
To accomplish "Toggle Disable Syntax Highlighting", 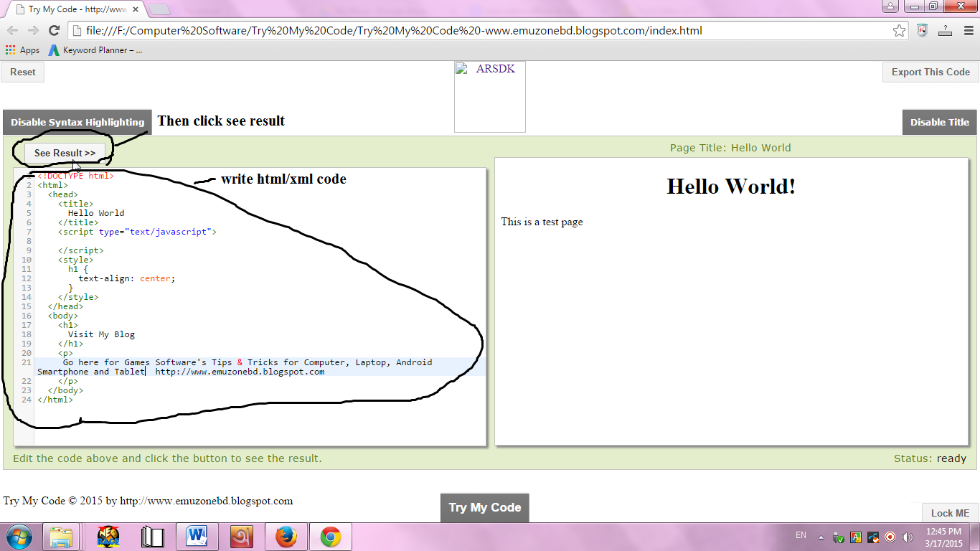I will click(77, 122).
